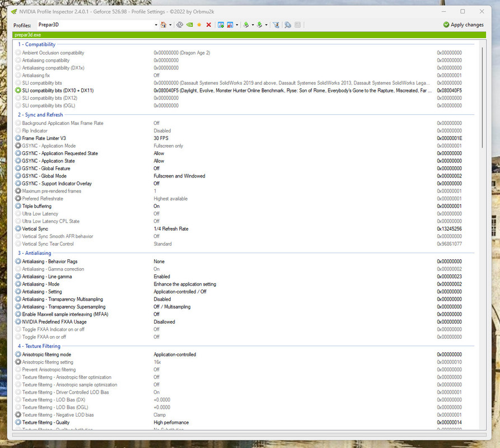Click the Disallowed value for Predefined FXAA Usage
Viewport: 500px width, 448px height.
(164, 322)
